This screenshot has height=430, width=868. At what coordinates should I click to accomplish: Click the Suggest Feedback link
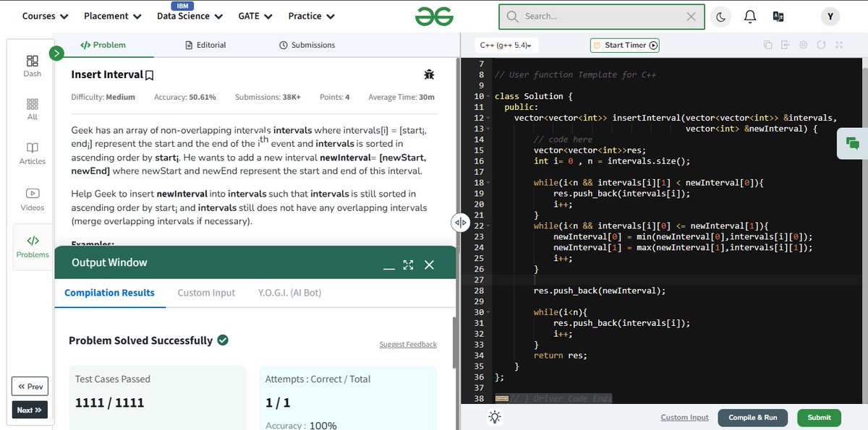pyautogui.click(x=408, y=344)
